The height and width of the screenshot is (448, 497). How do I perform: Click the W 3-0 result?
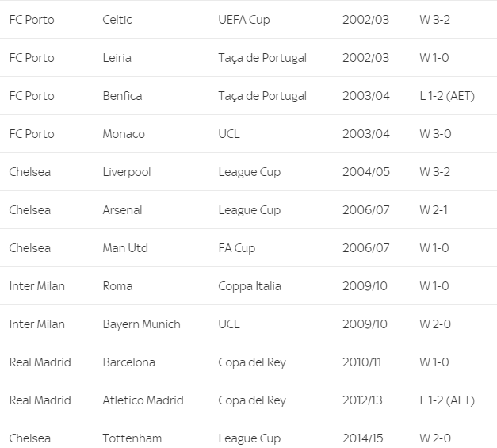pos(435,134)
